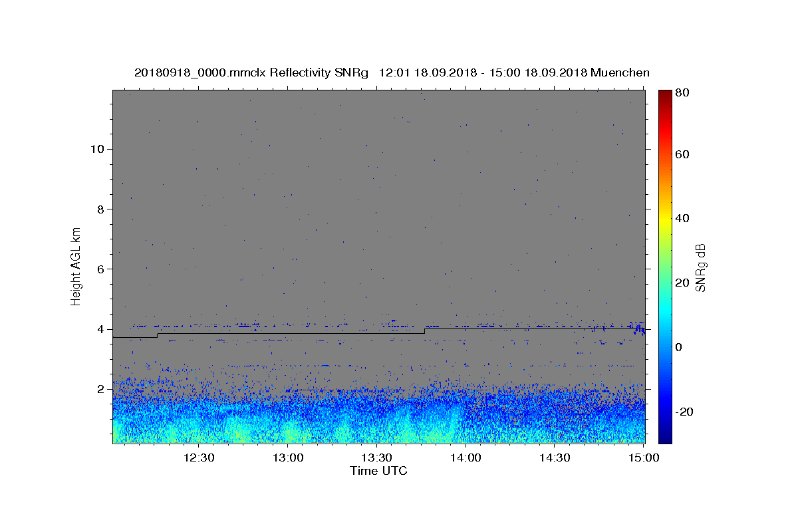Click the height tick label 4
The image size is (798, 532).
(x=102, y=329)
